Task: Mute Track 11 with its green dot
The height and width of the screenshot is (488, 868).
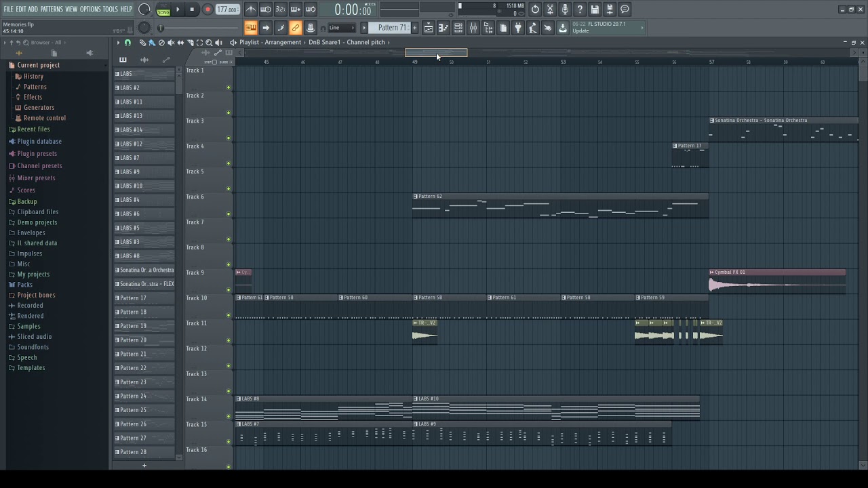Action: [229, 341]
